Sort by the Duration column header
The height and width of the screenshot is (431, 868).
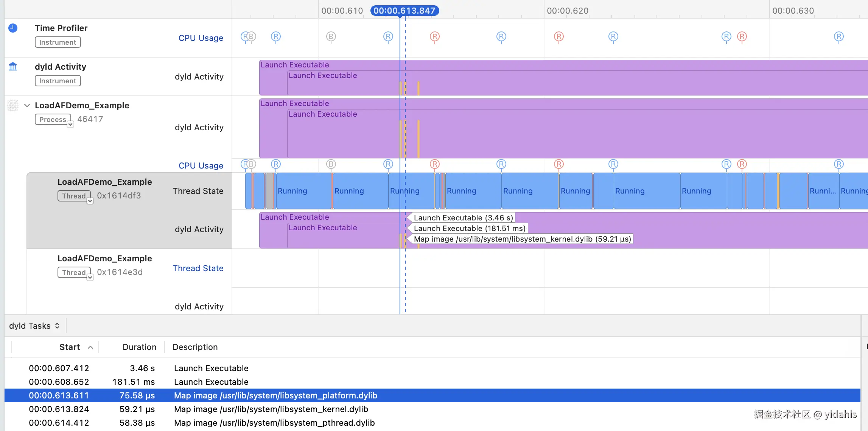[139, 347]
